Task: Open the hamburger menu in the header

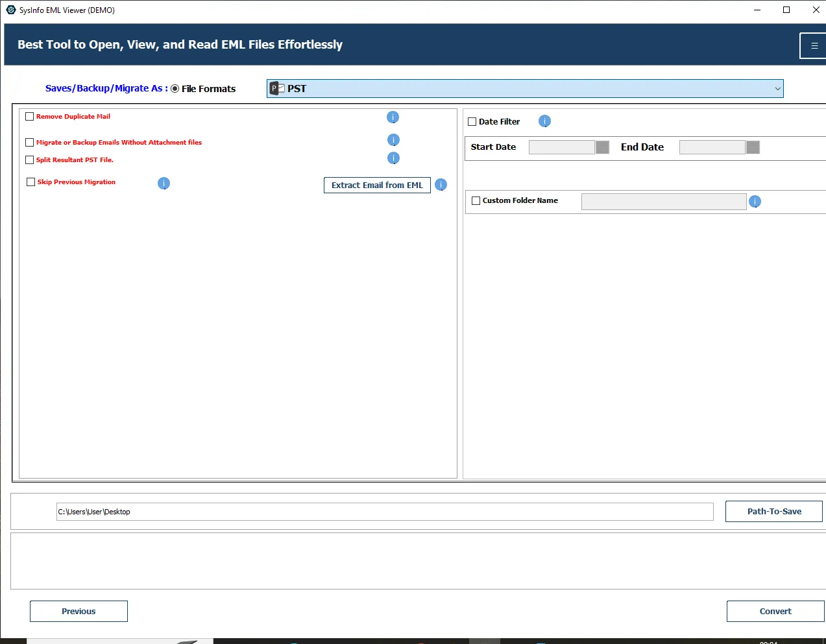Action: (x=814, y=45)
